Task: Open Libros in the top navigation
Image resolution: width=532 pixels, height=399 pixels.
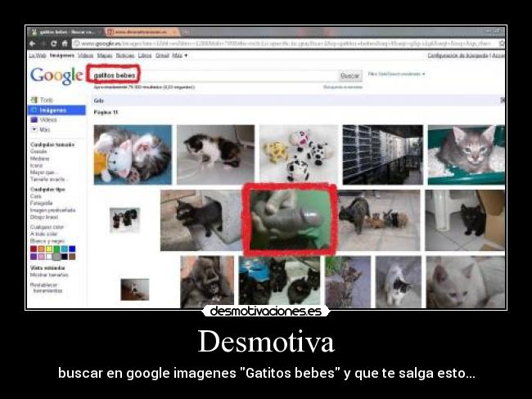Action: [145, 56]
